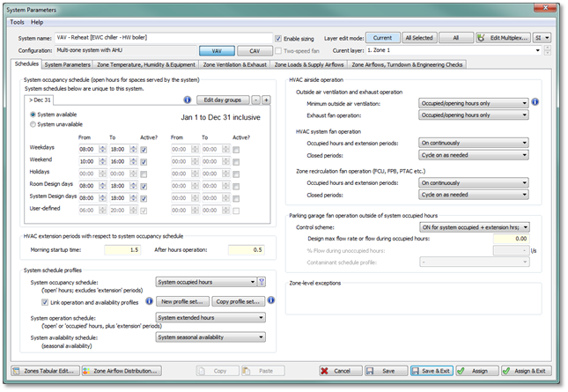Click the info icon right of Copy profile set
The width and height of the screenshot is (568, 392).
pos(272,301)
